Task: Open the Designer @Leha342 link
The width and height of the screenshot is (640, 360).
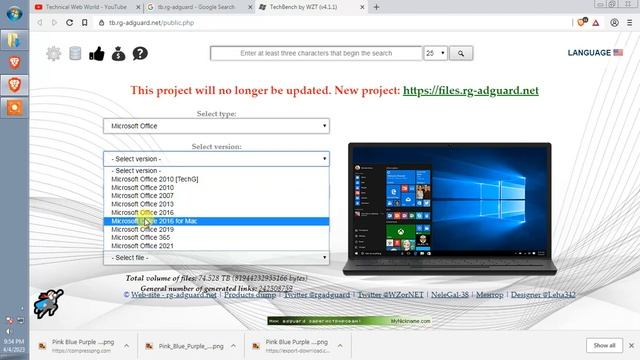Action: coord(543,295)
